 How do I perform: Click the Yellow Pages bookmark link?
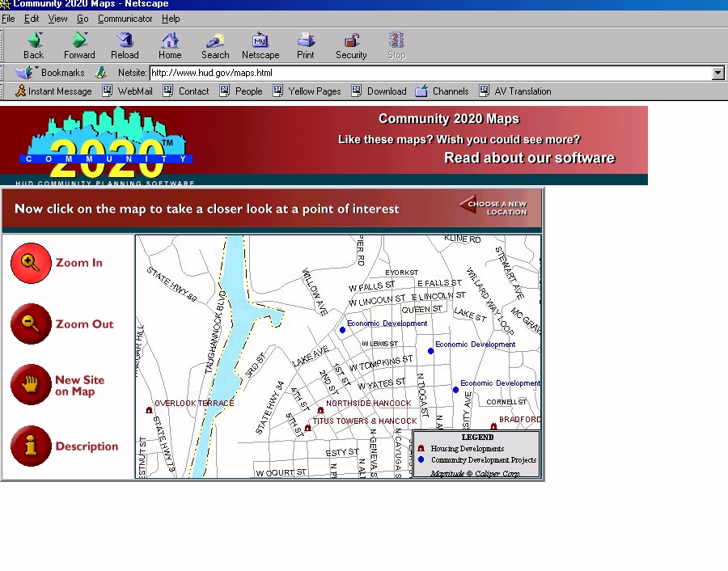314,91
